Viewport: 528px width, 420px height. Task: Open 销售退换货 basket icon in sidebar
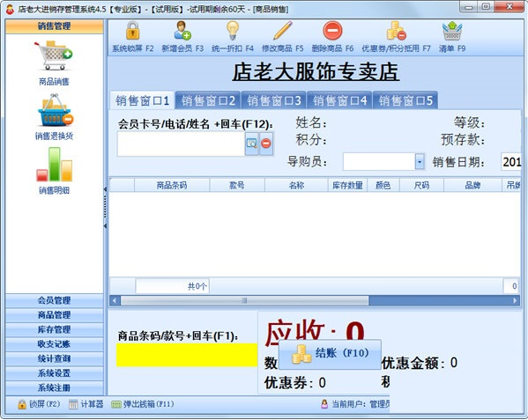click(x=55, y=110)
